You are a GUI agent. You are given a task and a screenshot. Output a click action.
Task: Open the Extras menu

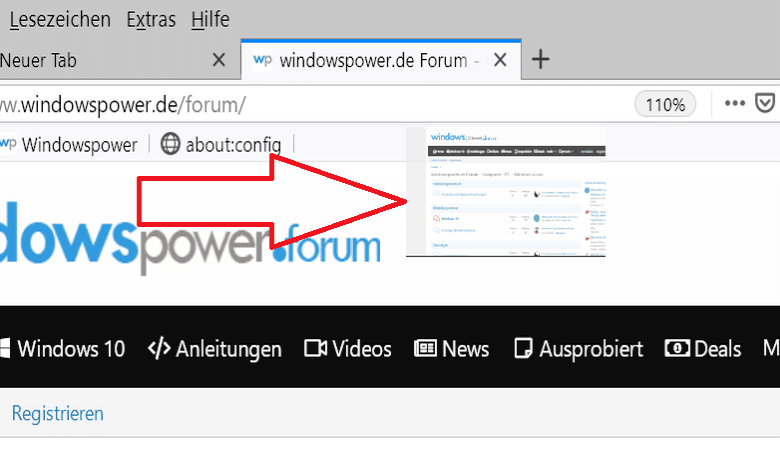(x=151, y=20)
